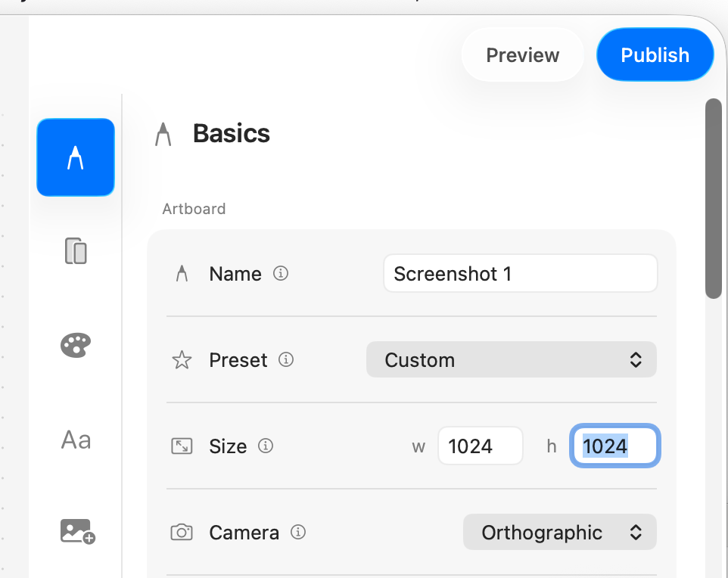Image resolution: width=728 pixels, height=578 pixels.
Task: Click the vertical scrollbar thumb
Action: point(713,199)
